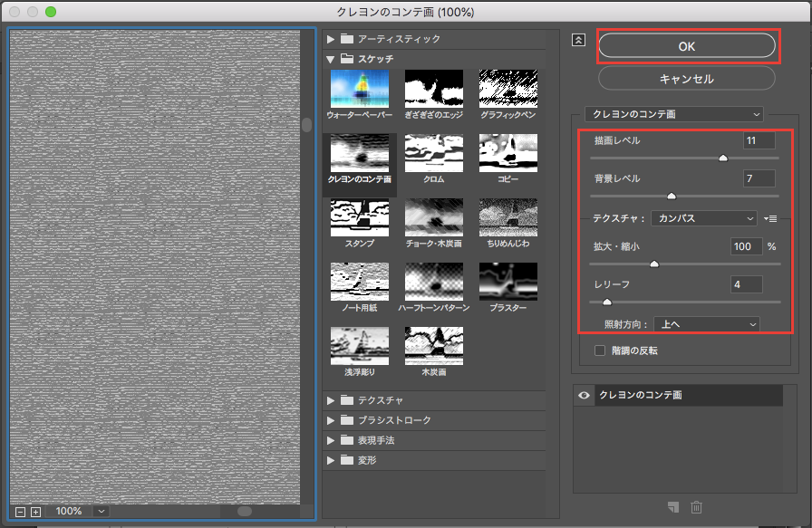Expand the アーティスティック folder
Viewport: 812px width, 528px height.
332,39
